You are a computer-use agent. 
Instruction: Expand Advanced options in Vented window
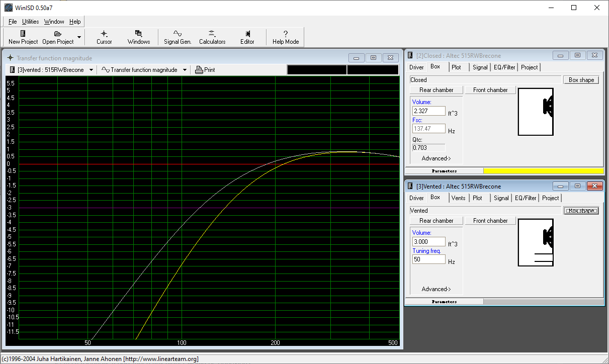[436, 289]
